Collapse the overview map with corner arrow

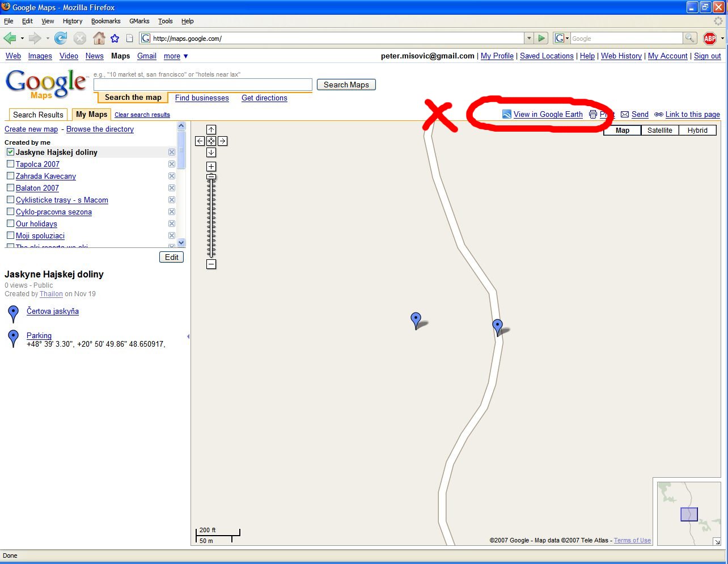[x=717, y=541]
